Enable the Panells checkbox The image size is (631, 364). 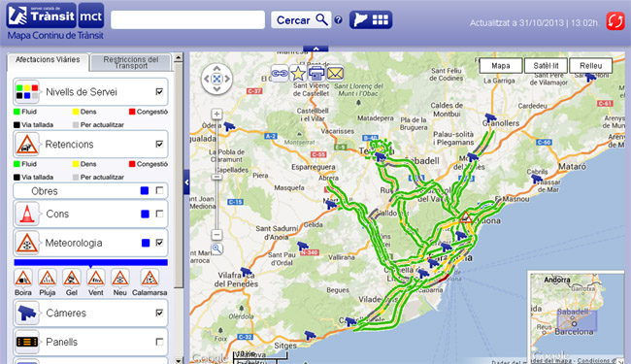(159, 342)
